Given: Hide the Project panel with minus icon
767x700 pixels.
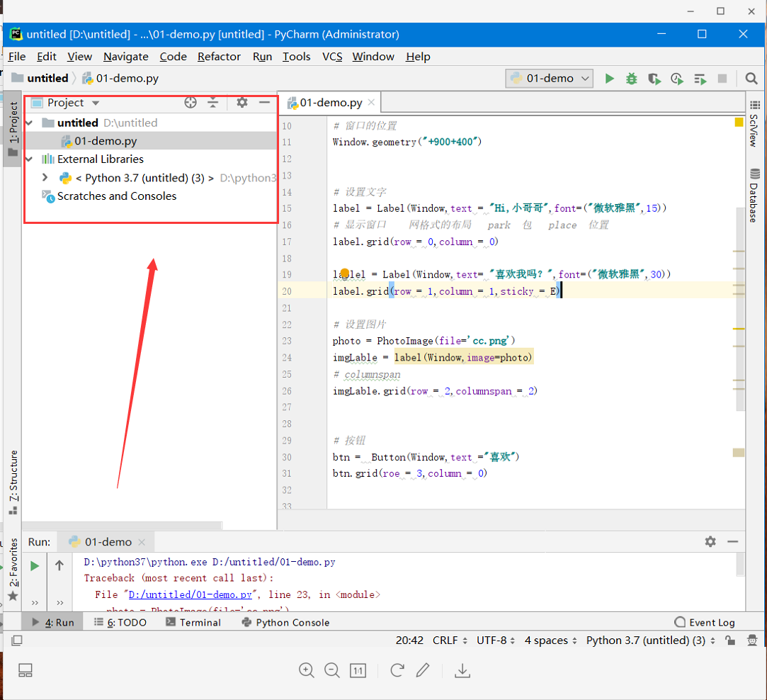Looking at the screenshot, I should coord(264,103).
